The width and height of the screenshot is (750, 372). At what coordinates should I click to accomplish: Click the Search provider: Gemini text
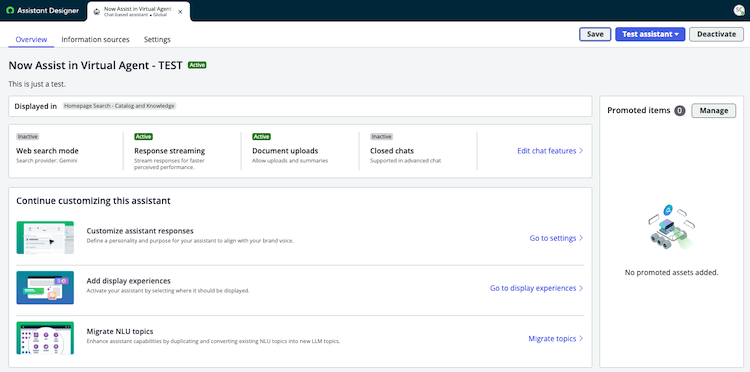(x=46, y=161)
